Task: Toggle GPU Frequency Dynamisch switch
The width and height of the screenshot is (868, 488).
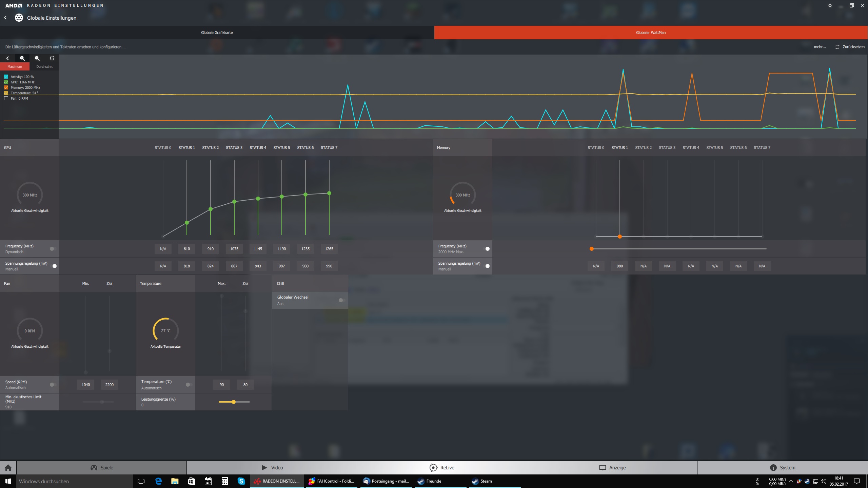Action: (x=53, y=249)
